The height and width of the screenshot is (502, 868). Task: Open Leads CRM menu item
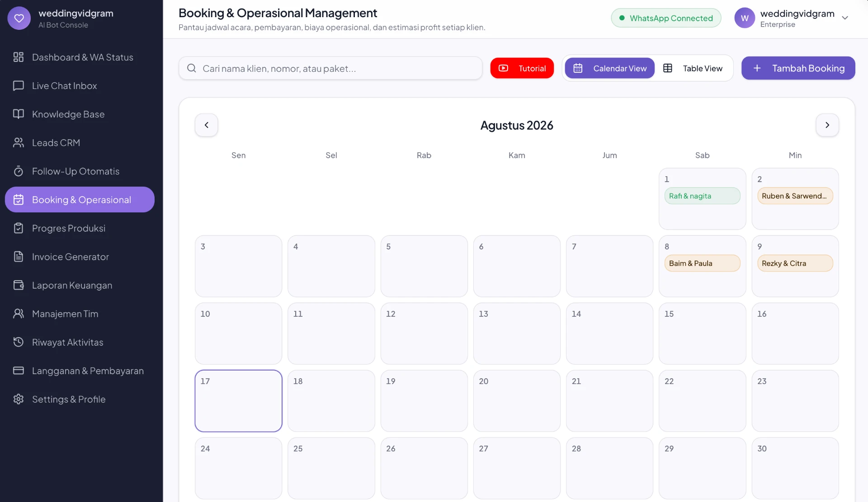[x=80, y=142]
